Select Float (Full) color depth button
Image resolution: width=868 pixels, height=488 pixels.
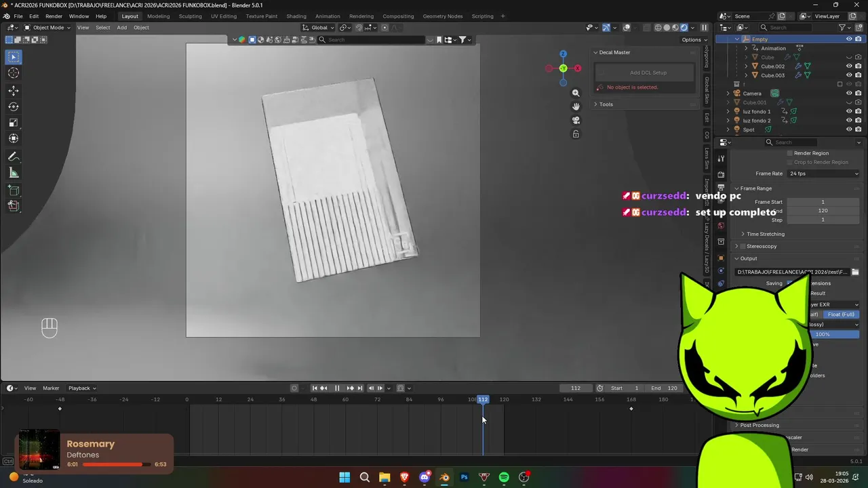click(841, 314)
